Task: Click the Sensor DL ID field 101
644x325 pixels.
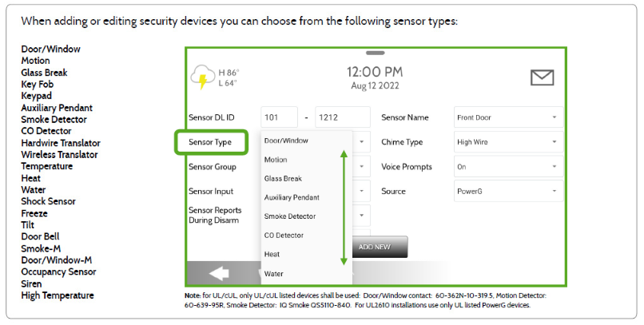Action: point(279,117)
